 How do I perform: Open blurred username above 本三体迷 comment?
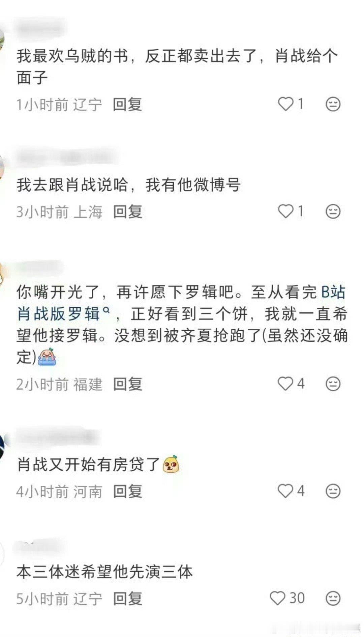pos(41,547)
